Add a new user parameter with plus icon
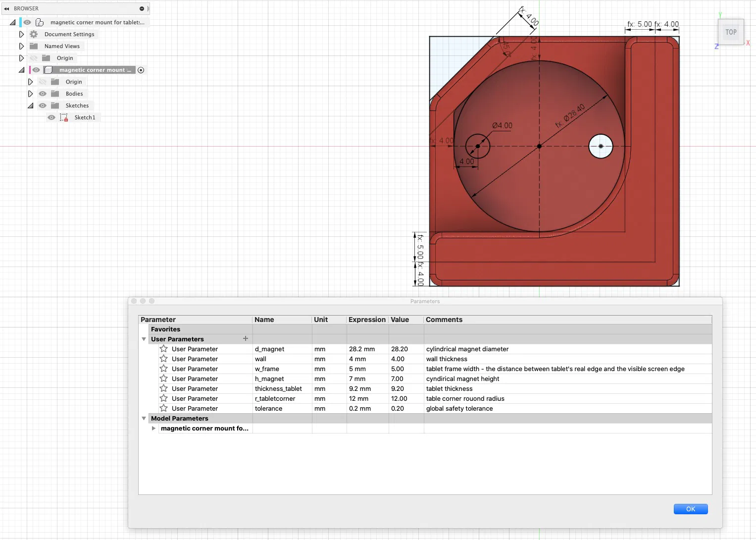Image resolution: width=756 pixels, height=540 pixels. point(246,339)
